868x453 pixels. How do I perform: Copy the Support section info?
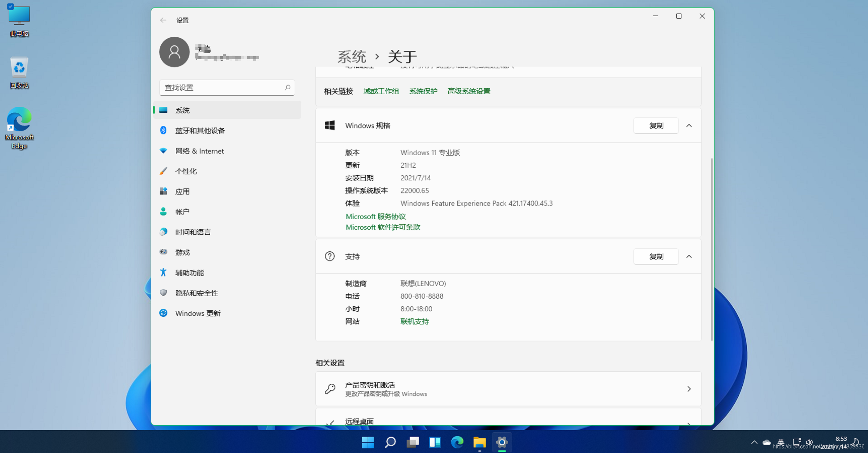click(x=656, y=256)
